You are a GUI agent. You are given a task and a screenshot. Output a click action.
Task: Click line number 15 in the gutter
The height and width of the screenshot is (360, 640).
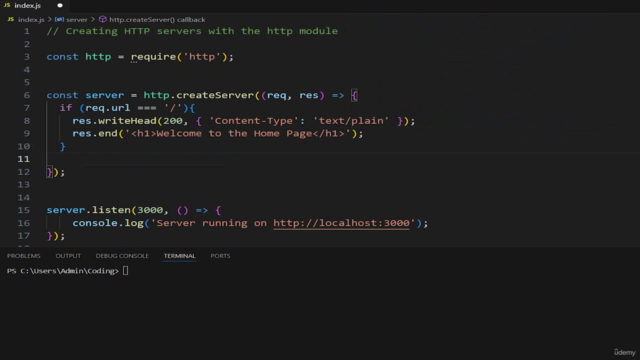coord(24,210)
